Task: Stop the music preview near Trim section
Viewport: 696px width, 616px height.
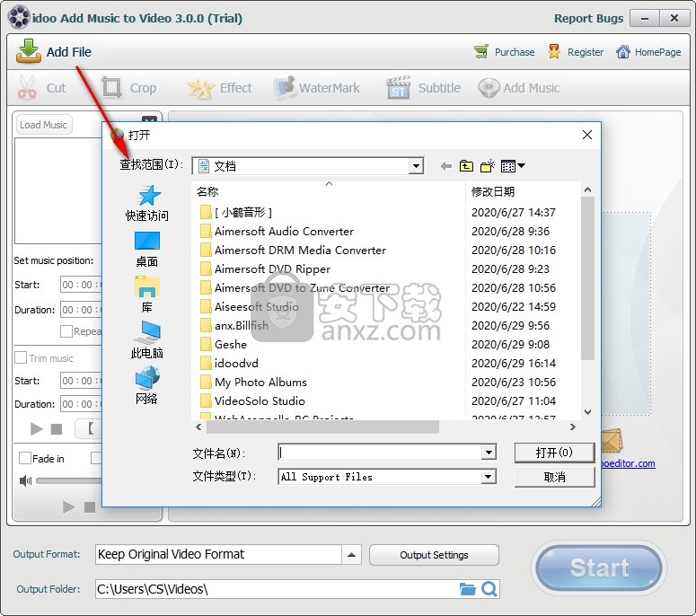Action: (57, 429)
